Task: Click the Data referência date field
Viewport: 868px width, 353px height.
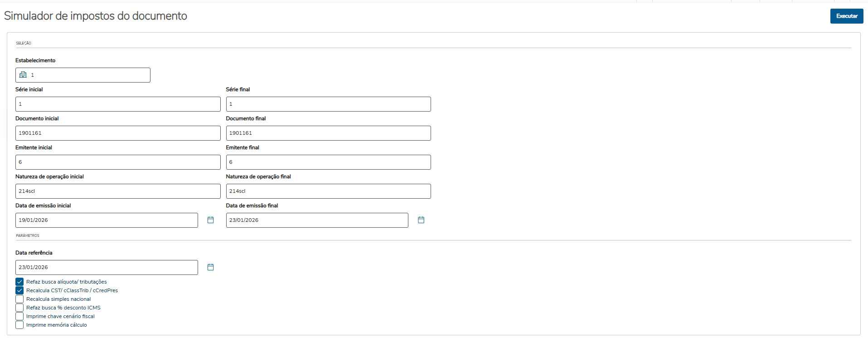Action: [x=107, y=267]
